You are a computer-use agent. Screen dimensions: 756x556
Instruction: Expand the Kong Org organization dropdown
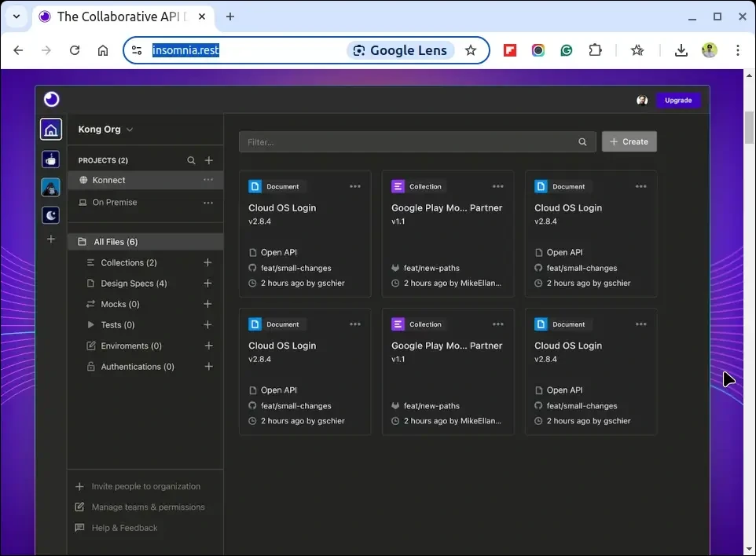(105, 129)
